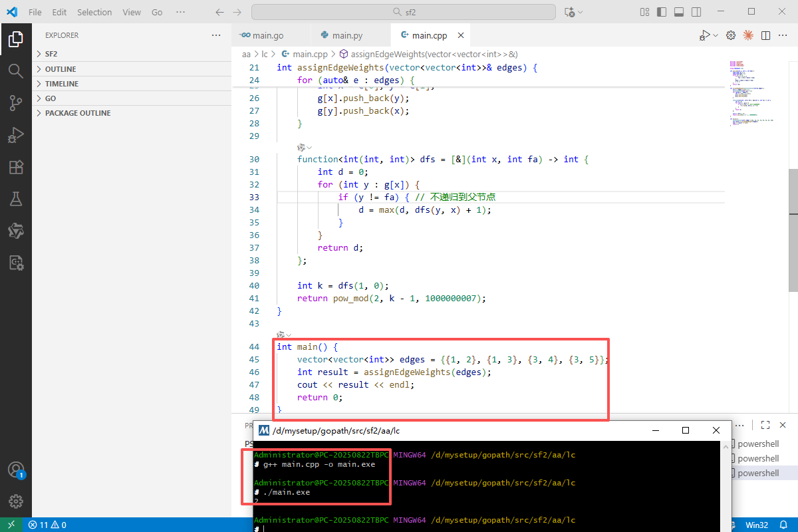Open the Search view in activity bar
798x532 pixels.
16,70
